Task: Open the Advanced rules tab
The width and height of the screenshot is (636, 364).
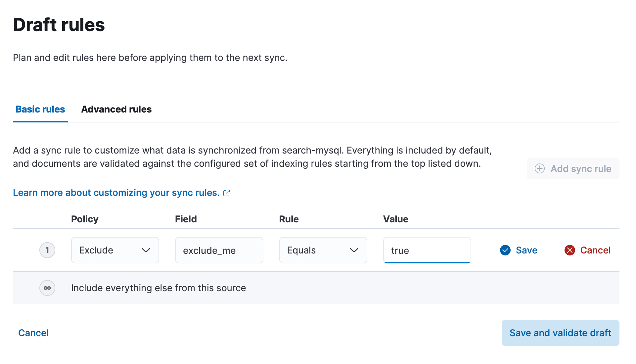Action: (116, 109)
